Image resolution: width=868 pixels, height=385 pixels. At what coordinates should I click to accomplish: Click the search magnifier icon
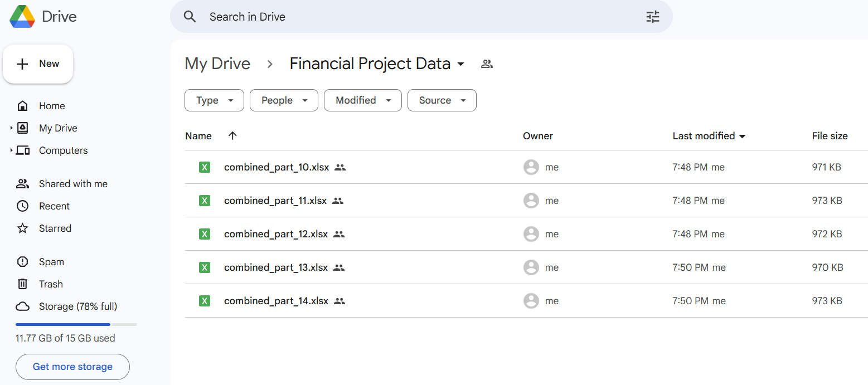click(190, 17)
